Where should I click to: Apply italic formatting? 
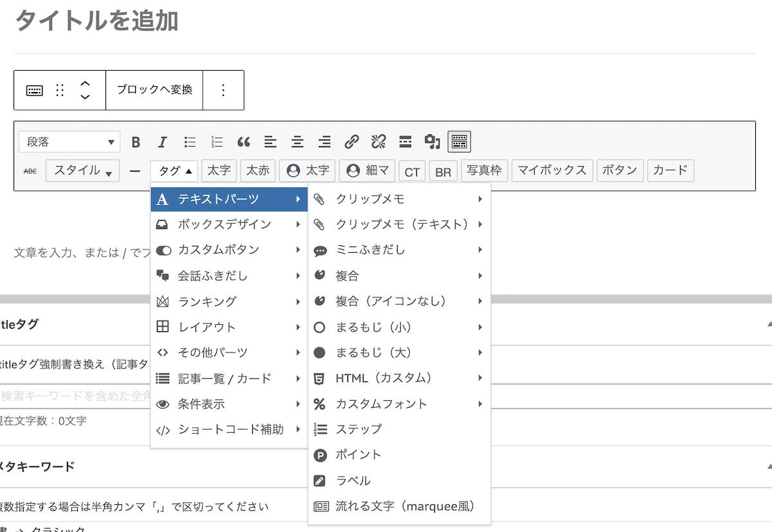pos(162,142)
